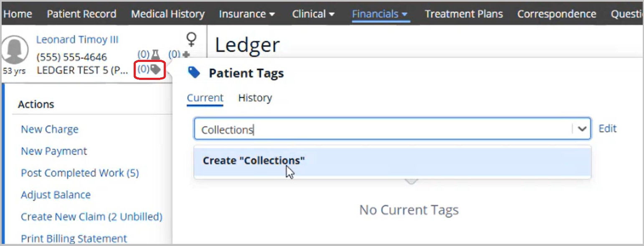This screenshot has width=644, height=246.
Task: Open the New Charge action
Action: pos(50,129)
